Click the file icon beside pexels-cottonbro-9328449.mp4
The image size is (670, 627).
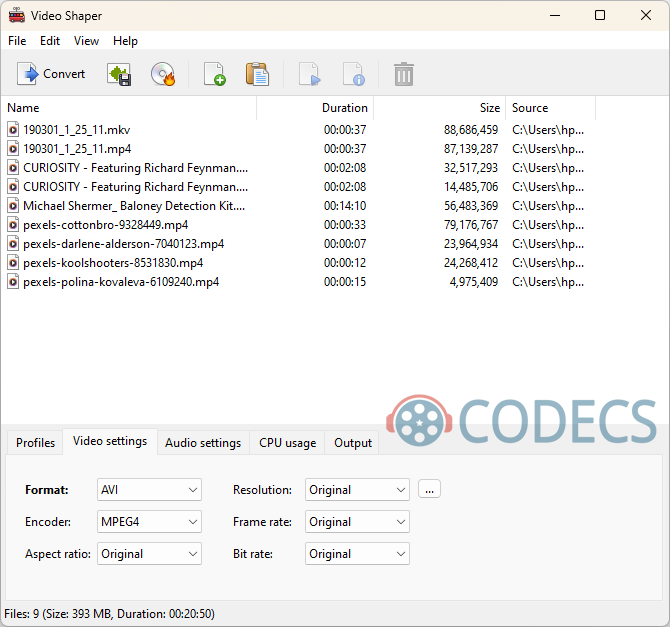click(x=13, y=225)
